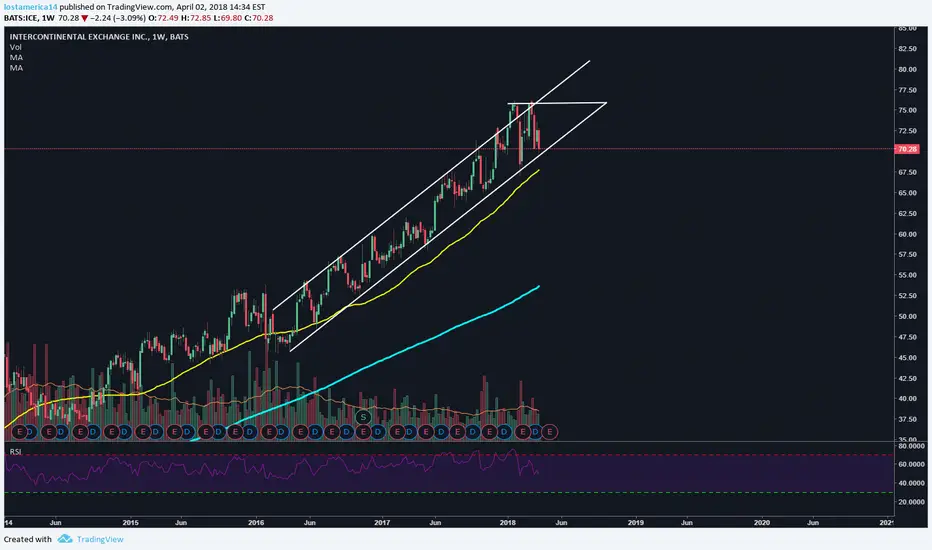Select the horizontal white resistance line near 75.00
This screenshot has width=932, height=550.
(559, 103)
